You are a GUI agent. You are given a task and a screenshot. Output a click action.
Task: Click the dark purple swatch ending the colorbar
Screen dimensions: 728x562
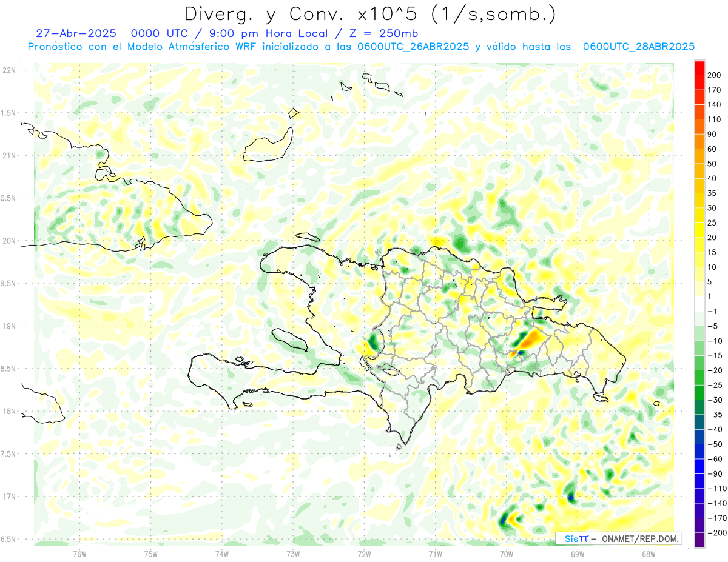(x=699, y=540)
